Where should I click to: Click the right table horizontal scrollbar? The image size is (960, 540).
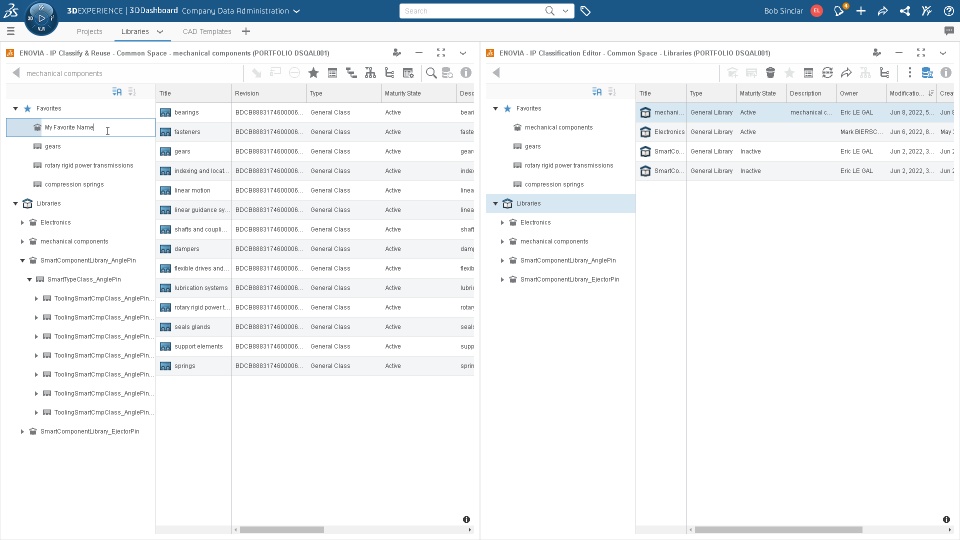click(779, 530)
